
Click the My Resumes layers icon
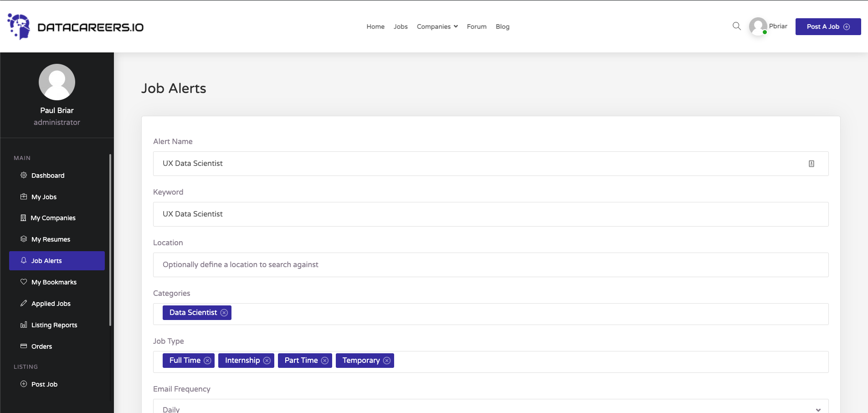(23, 239)
